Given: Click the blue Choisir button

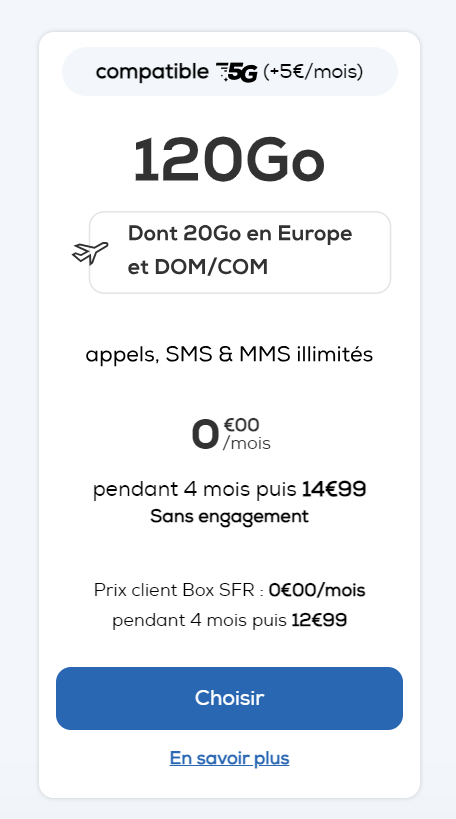Looking at the screenshot, I should [229, 698].
